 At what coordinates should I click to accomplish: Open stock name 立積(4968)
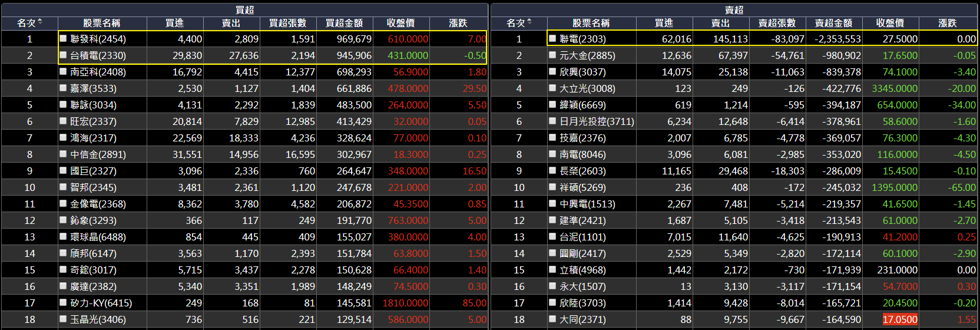click(x=582, y=270)
